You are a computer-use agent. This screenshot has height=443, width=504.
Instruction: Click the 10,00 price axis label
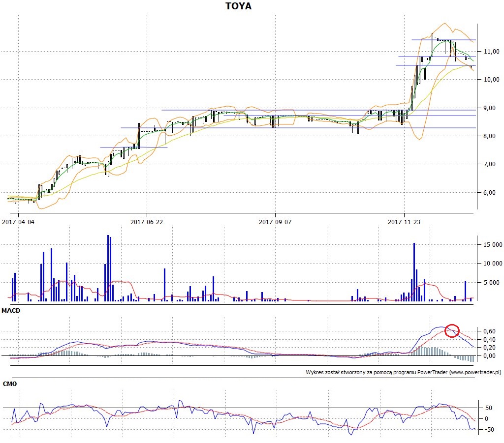[x=492, y=80]
